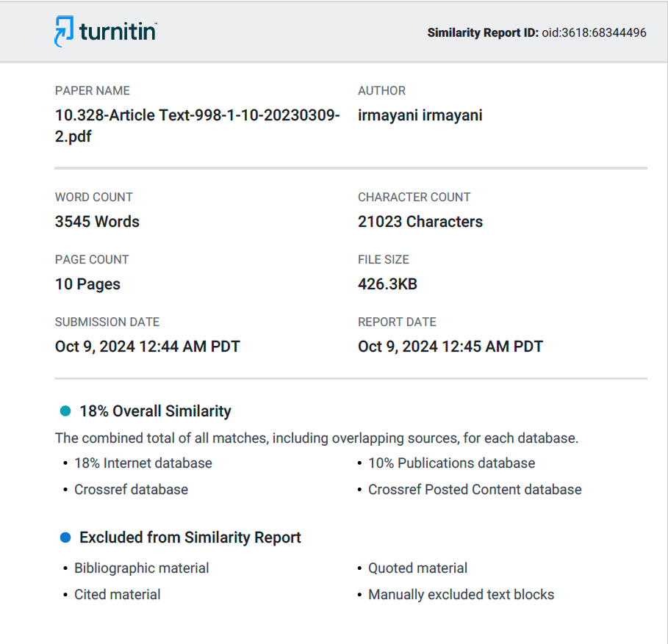
Task: Select the Similarity Report ID number
Action: [594, 33]
